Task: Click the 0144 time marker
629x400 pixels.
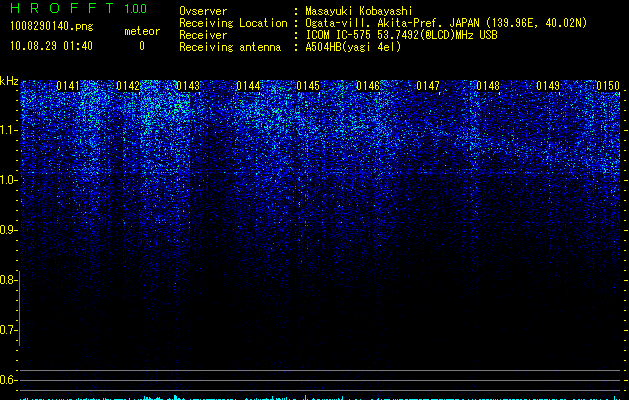Action: [x=248, y=86]
